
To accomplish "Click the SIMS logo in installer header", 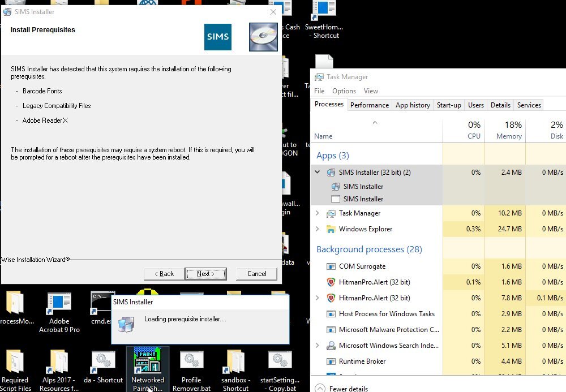I will [x=218, y=37].
